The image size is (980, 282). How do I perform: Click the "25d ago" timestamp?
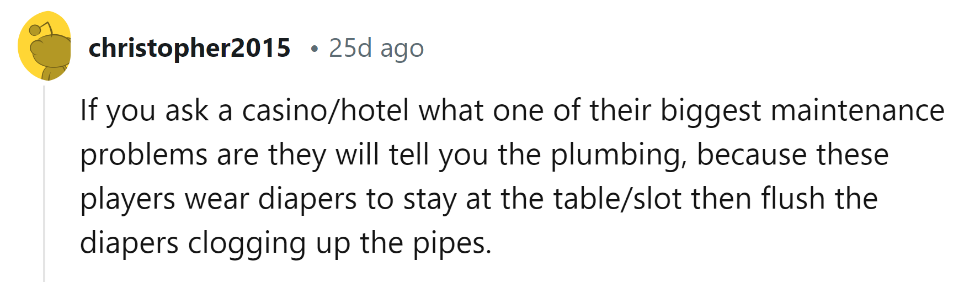click(x=376, y=48)
